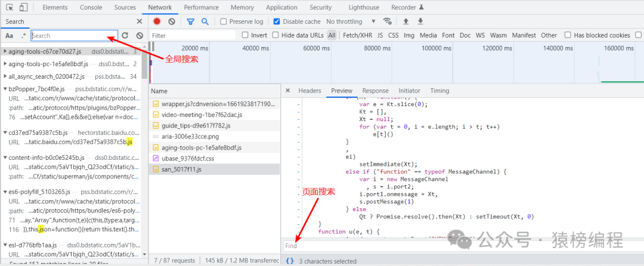Filter requests by WS type
Image resolution: width=644 pixels, height=266 pixels.
click(x=480, y=35)
